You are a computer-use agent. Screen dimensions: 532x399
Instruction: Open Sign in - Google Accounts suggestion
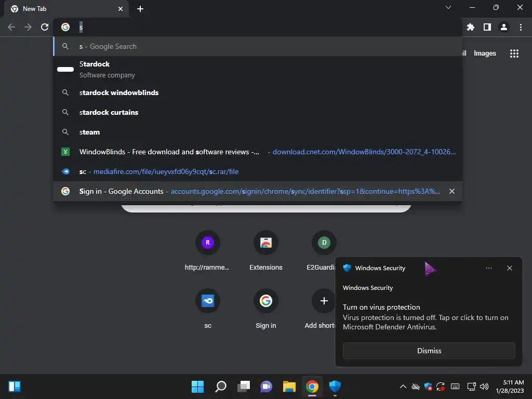tap(258, 191)
